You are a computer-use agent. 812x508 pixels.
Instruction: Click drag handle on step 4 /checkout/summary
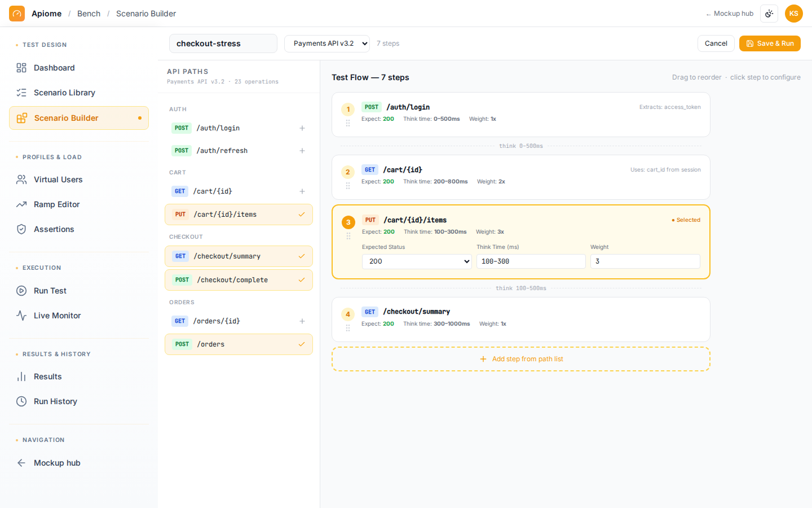coord(348,327)
